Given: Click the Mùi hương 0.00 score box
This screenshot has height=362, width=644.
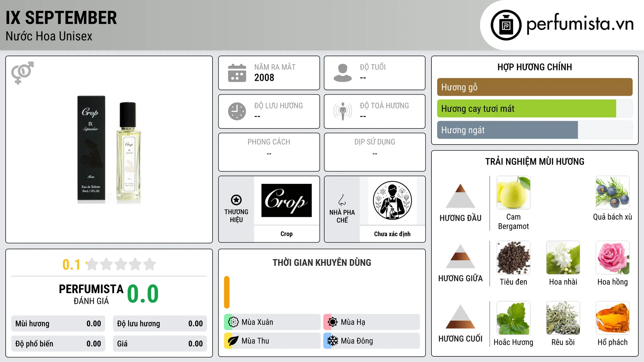Looking at the screenshot, I should coord(58,324).
